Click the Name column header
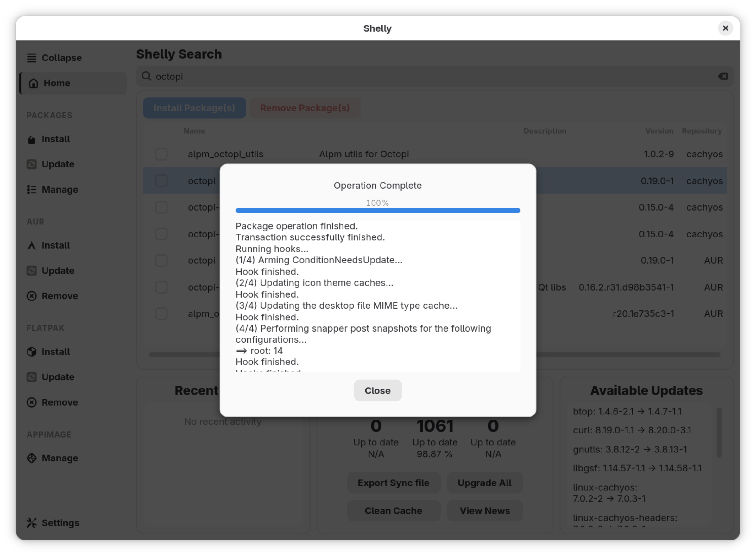 click(x=194, y=131)
